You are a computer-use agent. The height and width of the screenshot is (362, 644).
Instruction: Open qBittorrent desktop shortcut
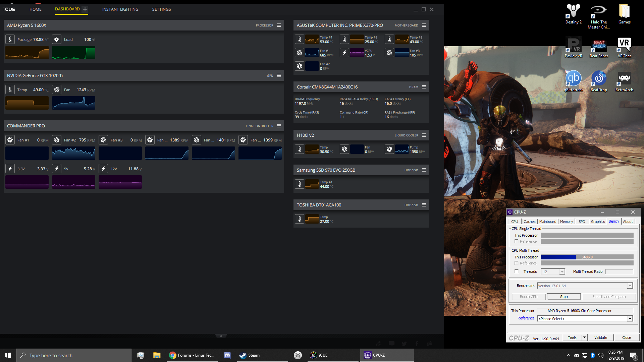tap(573, 82)
